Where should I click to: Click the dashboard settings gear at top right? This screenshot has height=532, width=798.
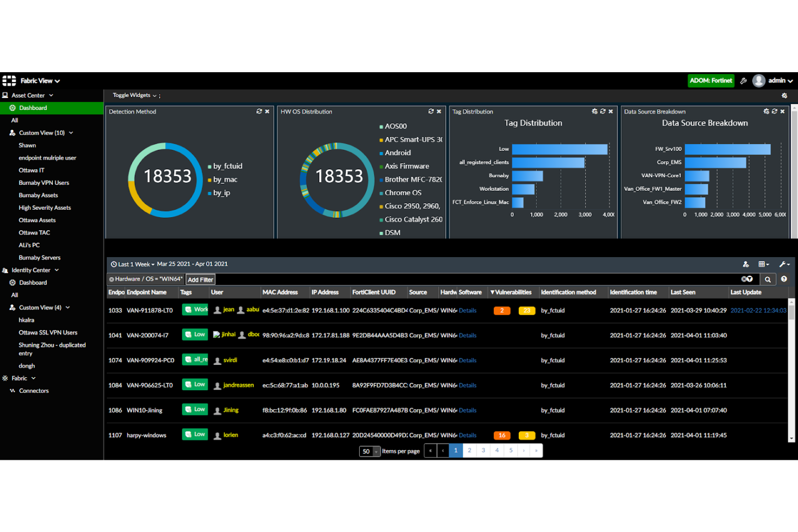coord(784,95)
